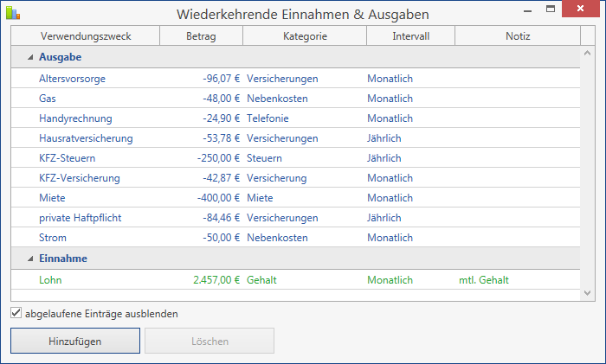Viewport: 606px width, 364px height.
Task: Select the Handyrechnung entry
Action: click(296, 118)
